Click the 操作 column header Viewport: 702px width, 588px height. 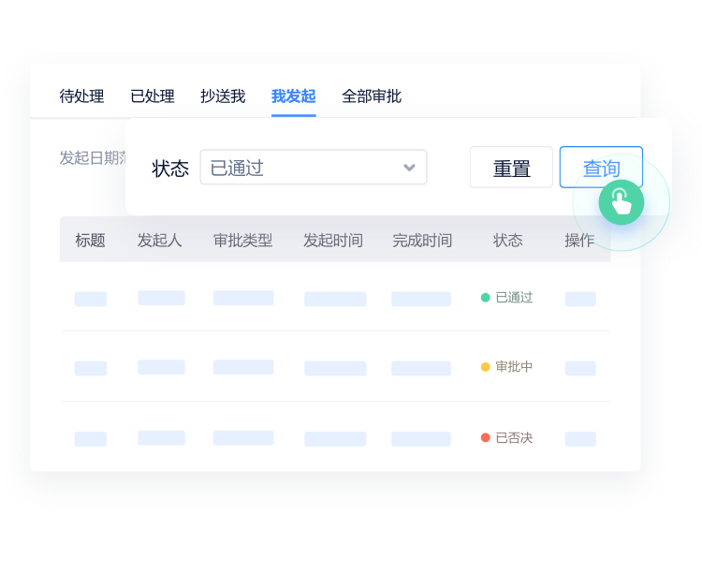(579, 241)
